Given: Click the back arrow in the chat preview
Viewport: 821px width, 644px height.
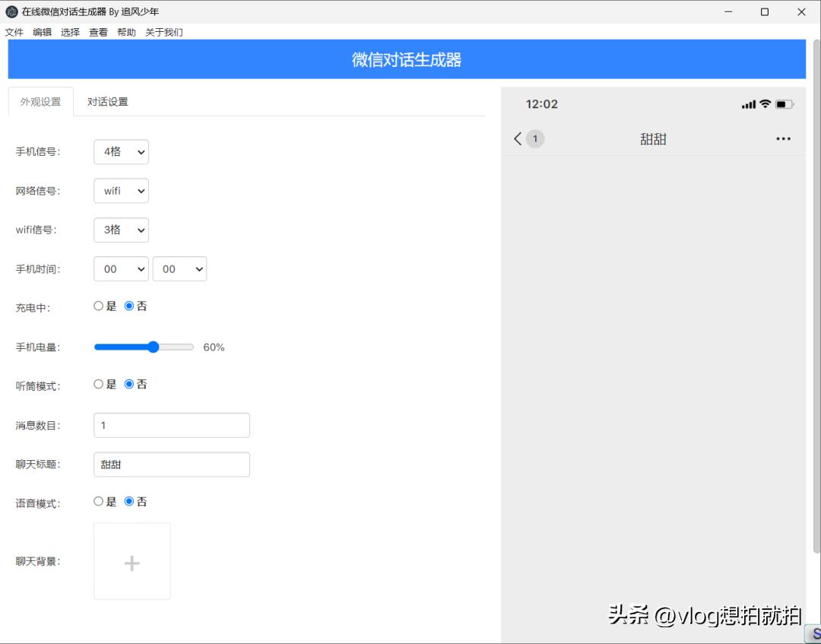Looking at the screenshot, I should pyautogui.click(x=517, y=138).
